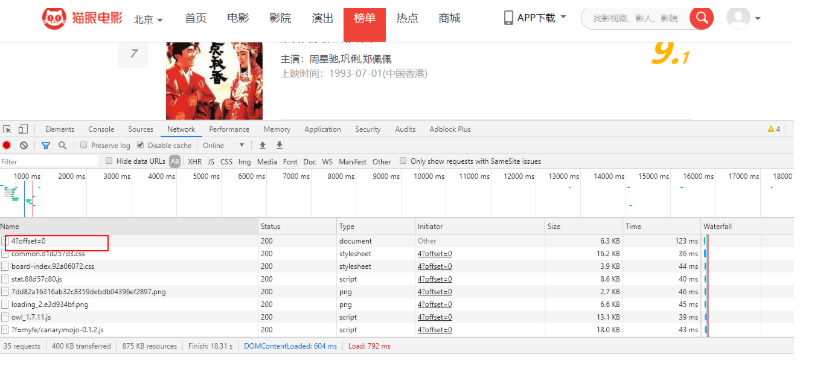Toggle the blue filter funnel icon
Viewport: 820px width, 386px height.
[x=46, y=145]
